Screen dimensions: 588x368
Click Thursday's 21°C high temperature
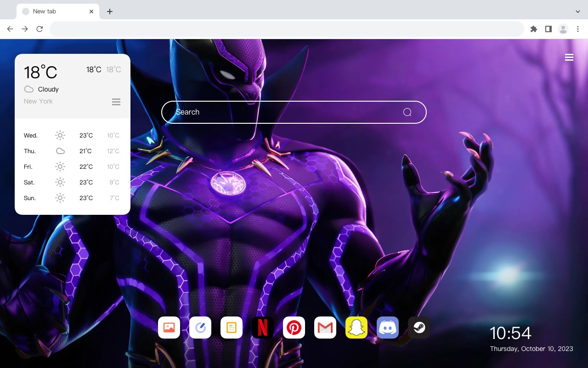pyautogui.click(x=86, y=151)
